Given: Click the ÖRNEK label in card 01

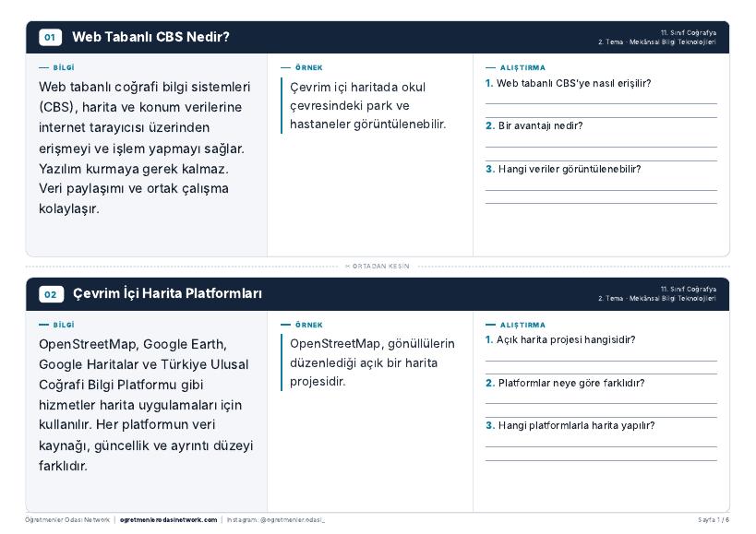Looking at the screenshot, I should click(309, 68).
